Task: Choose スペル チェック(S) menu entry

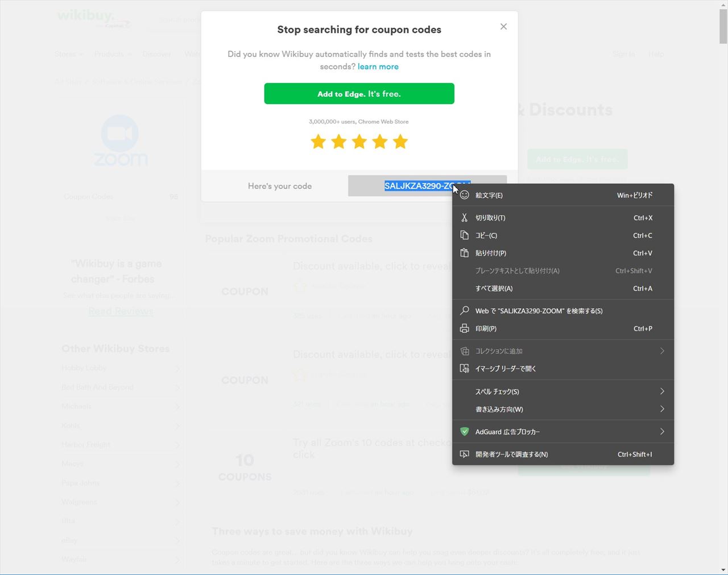Action: [x=563, y=391]
